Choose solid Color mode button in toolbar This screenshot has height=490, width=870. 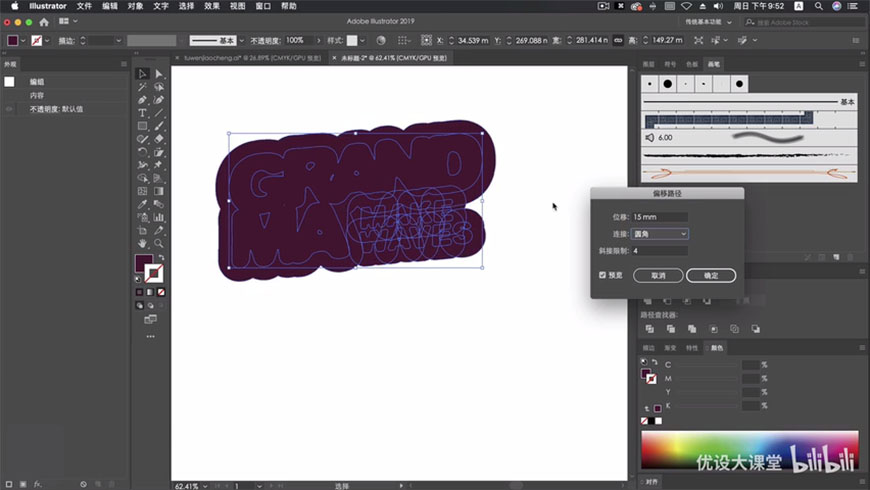pyautogui.click(x=139, y=292)
